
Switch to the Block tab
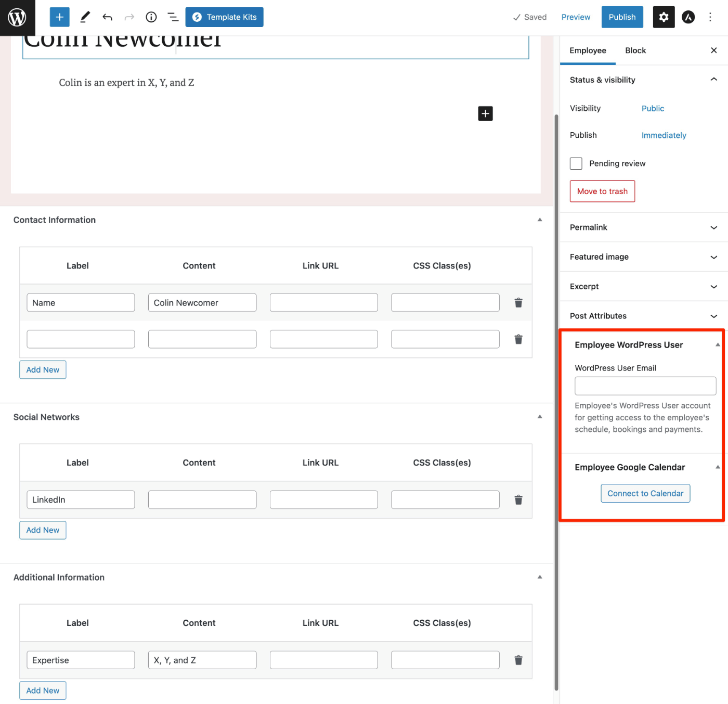(635, 50)
